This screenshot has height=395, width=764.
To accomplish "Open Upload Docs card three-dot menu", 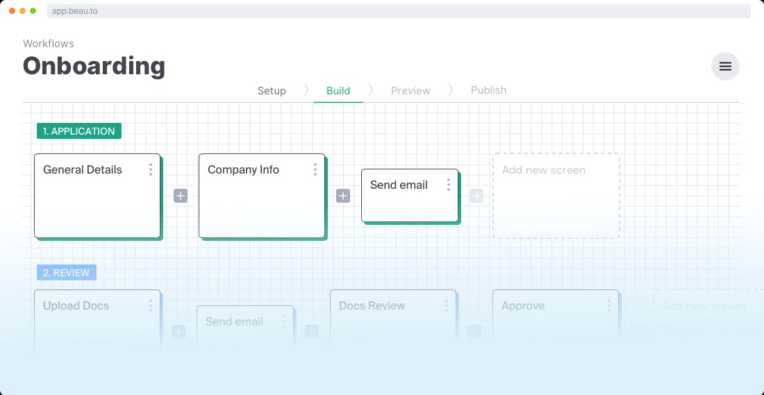I will point(151,305).
